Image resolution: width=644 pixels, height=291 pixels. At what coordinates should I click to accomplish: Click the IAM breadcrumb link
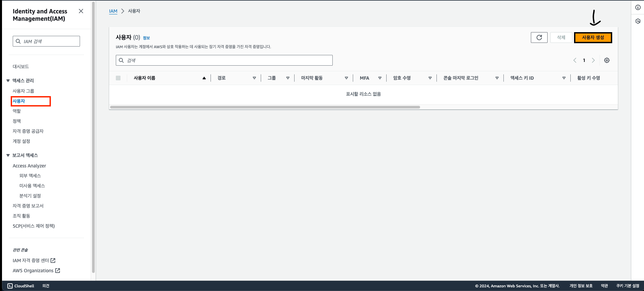pos(113,11)
